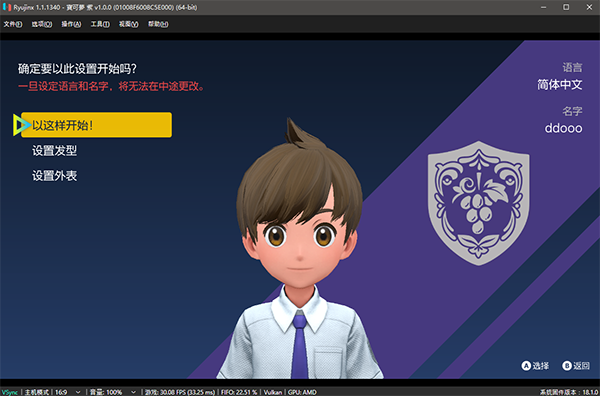The image size is (600, 396).
Task: Click the 确定要以此设置开始吗? heading
Action: point(77,69)
